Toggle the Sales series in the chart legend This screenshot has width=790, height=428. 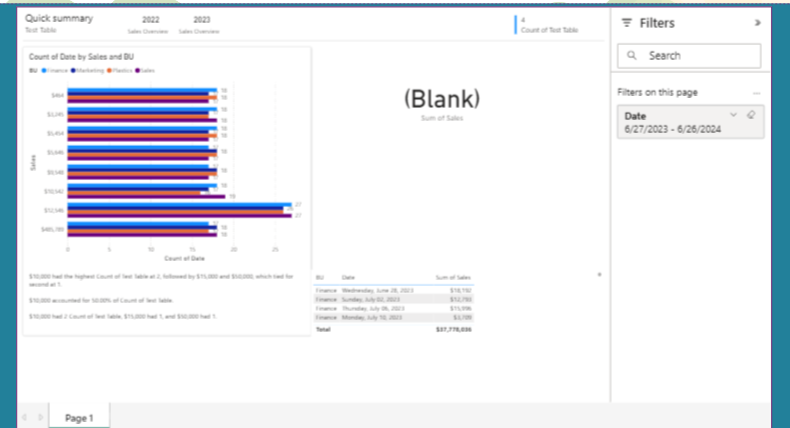pos(147,71)
